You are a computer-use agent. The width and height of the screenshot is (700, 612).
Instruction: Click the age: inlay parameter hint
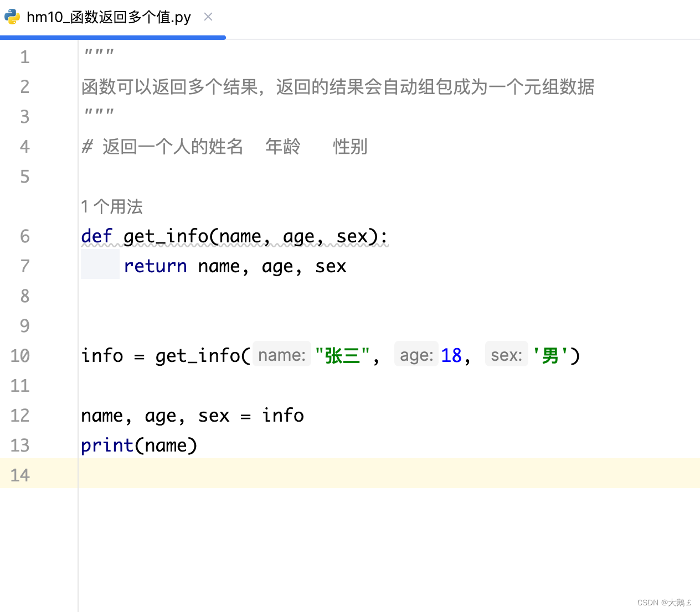click(x=416, y=354)
